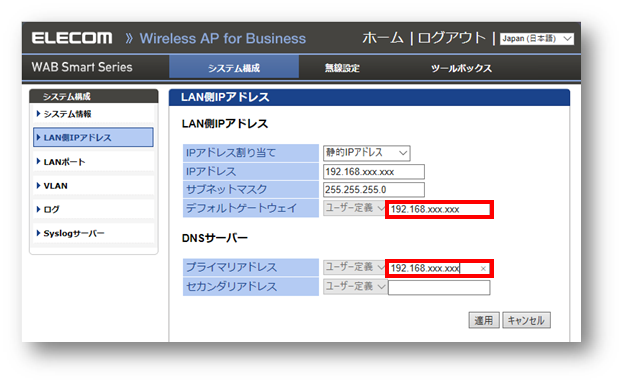Click the デフォルトゲートウェイ label cell
Screen dimensions: 623x384
point(251,208)
